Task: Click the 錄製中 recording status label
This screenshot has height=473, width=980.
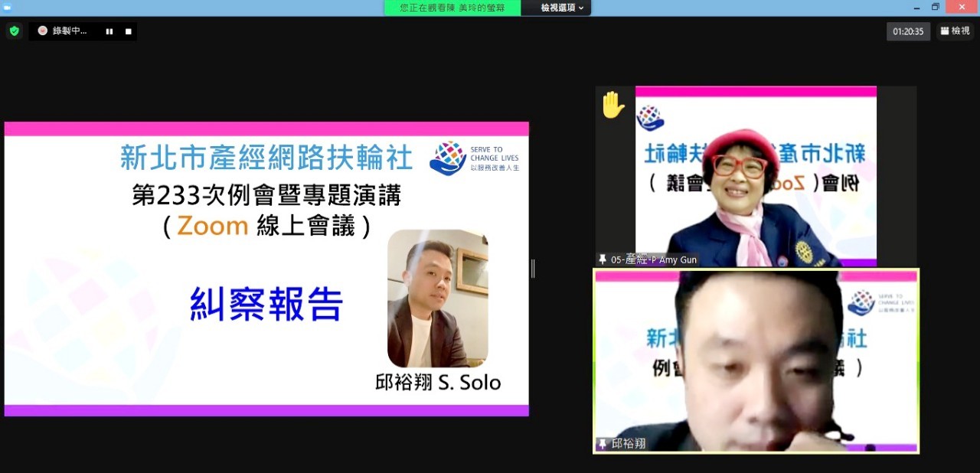Action: click(70, 31)
